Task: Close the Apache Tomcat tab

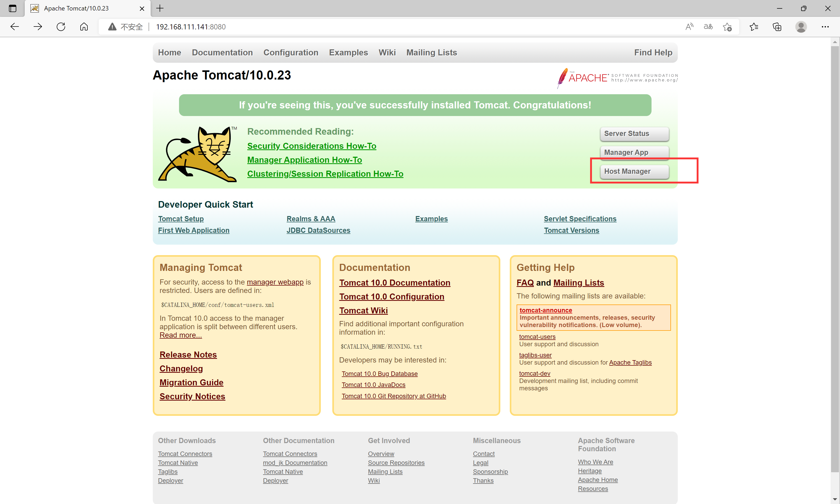Action: click(x=142, y=8)
